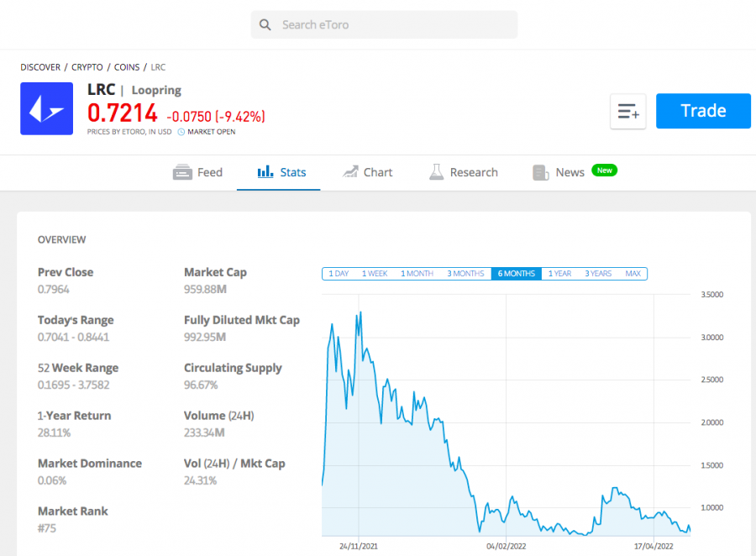The image size is (756, 556).
Task: Select the 1 WEEK chart range
Action: (375, 274)
